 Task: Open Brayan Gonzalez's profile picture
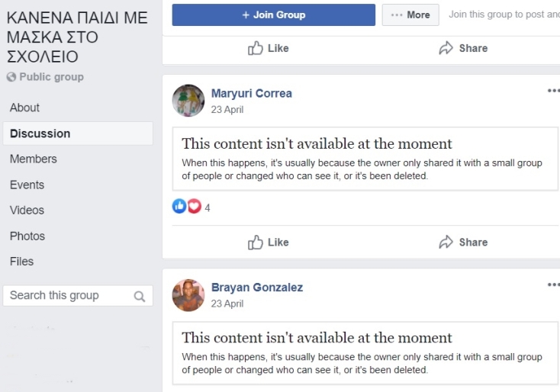pyautogui.click(x=188, y=295)
